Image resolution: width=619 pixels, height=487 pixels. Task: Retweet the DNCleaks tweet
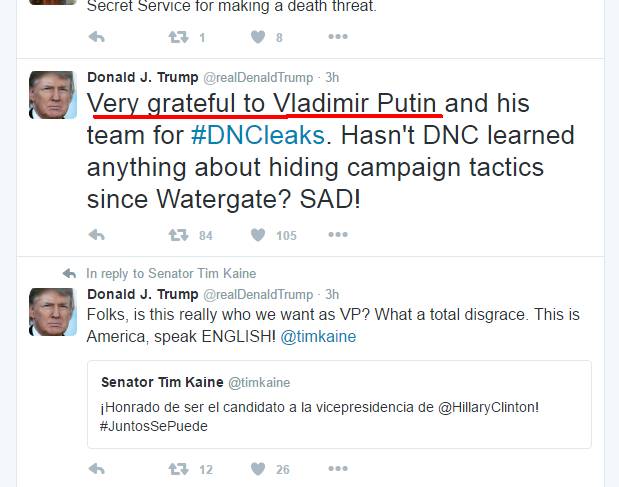point(178,235)
